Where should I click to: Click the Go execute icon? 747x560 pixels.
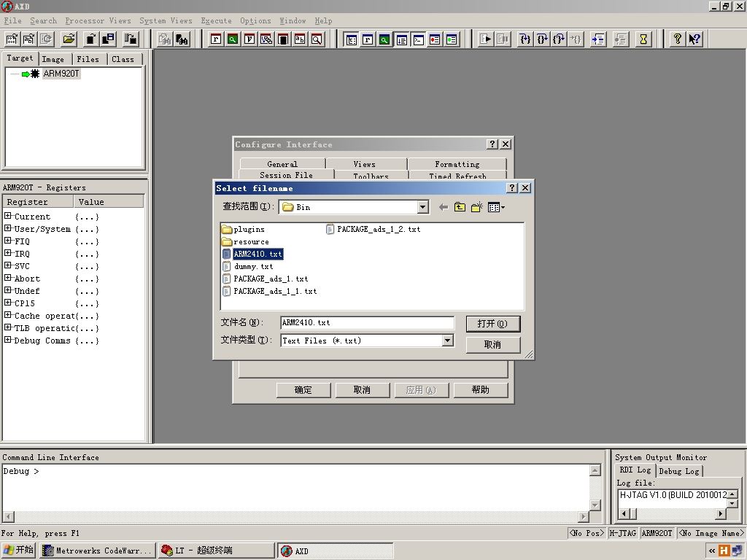click(485, 39)
